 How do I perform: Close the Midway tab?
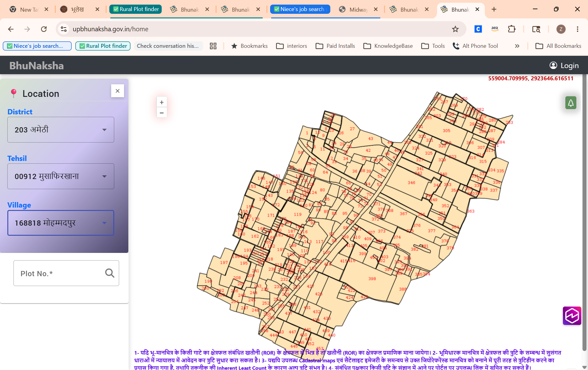pos(376,9)
